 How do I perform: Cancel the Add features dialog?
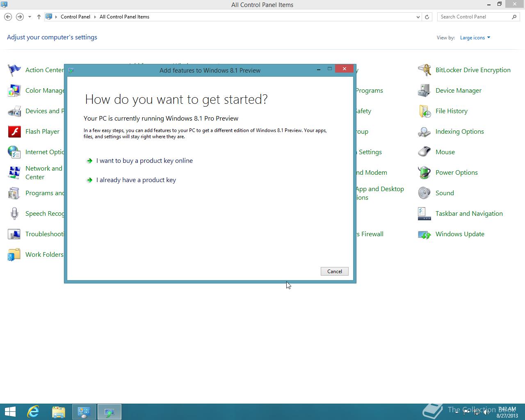click(335, 272)
